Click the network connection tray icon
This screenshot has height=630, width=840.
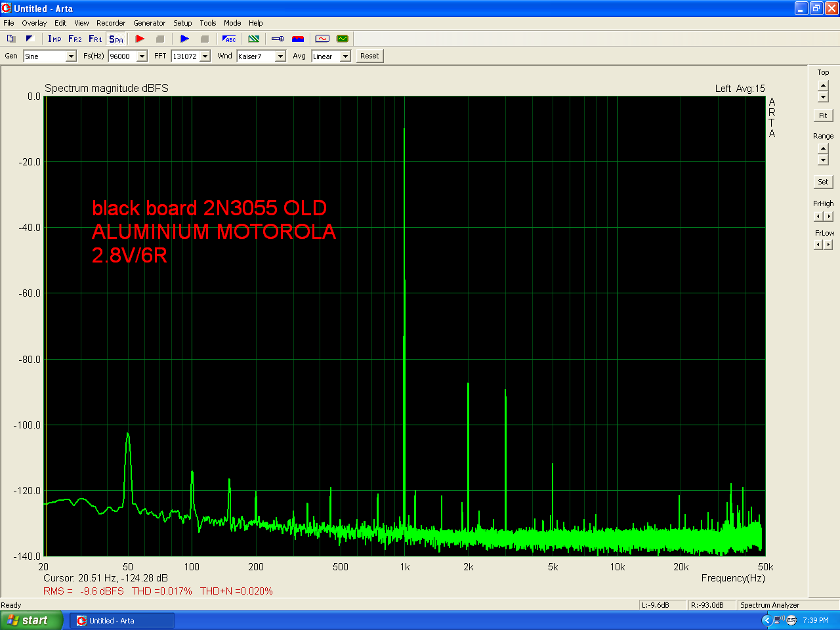pyautogui.click(x=779, y=620)
